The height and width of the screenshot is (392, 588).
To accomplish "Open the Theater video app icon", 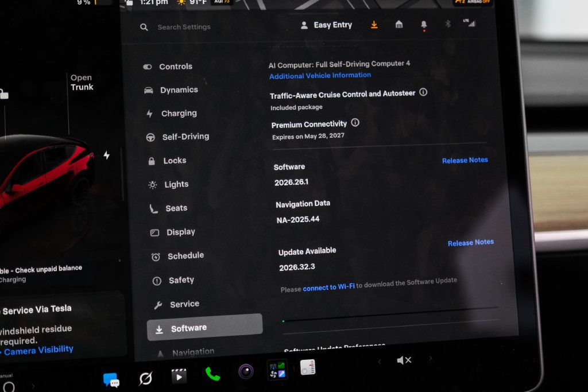I will [x=179, y=376].
